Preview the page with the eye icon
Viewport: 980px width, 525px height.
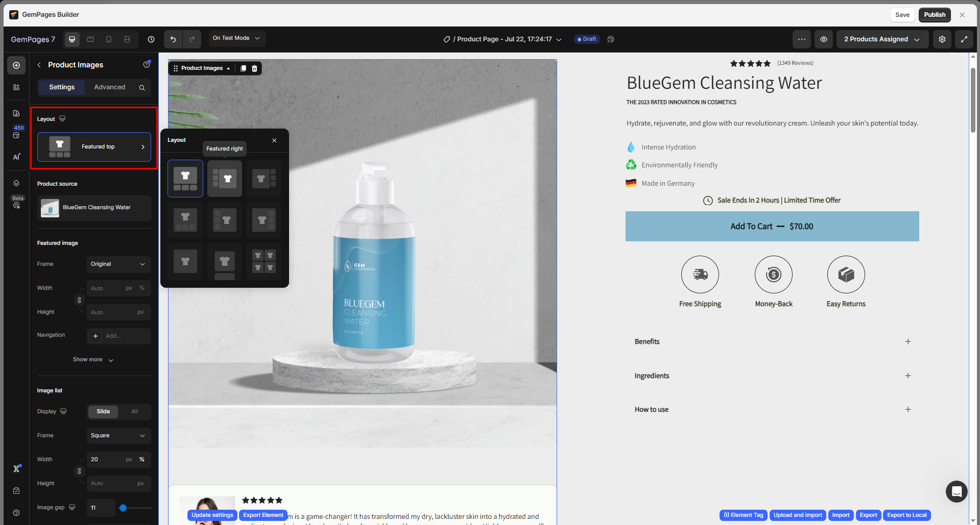point(824,39)
